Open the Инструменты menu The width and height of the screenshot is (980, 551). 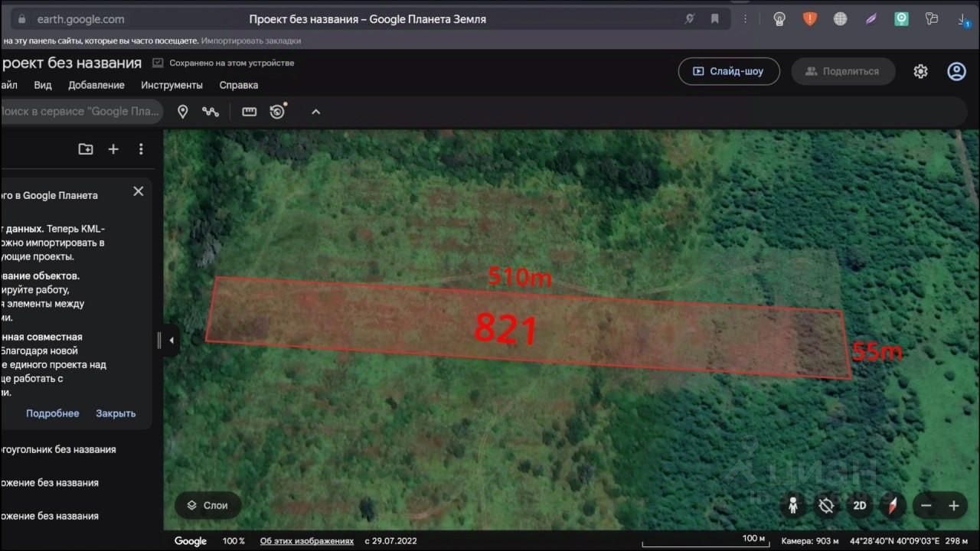tap(171, 85)
